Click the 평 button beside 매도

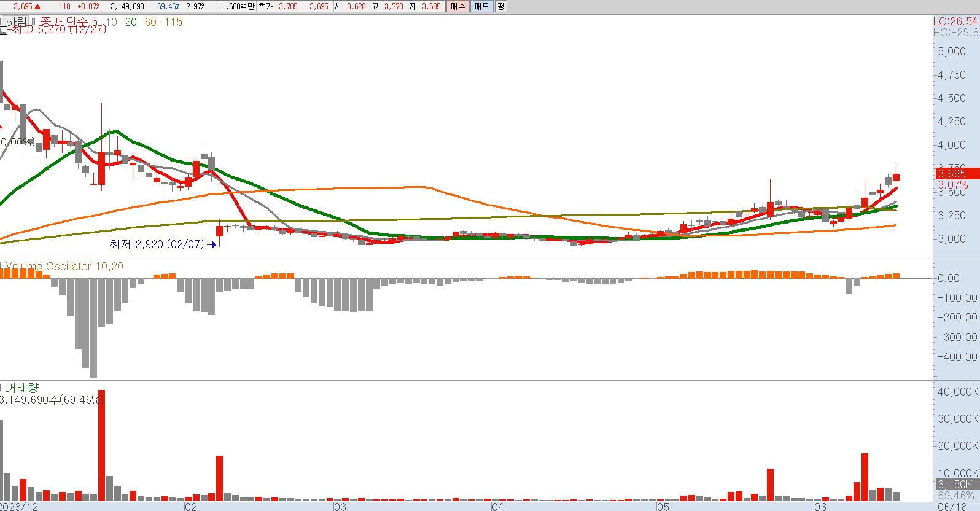click(501, 7)
